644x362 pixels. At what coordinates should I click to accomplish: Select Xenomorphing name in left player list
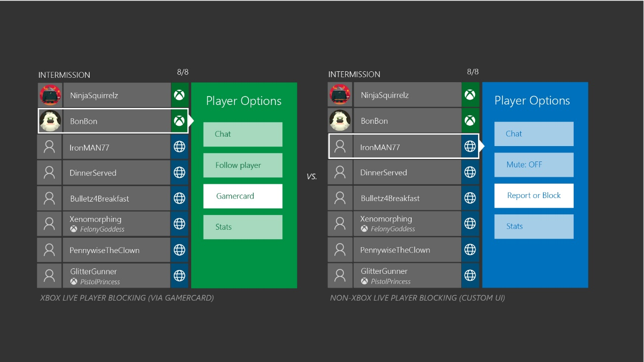96,219
